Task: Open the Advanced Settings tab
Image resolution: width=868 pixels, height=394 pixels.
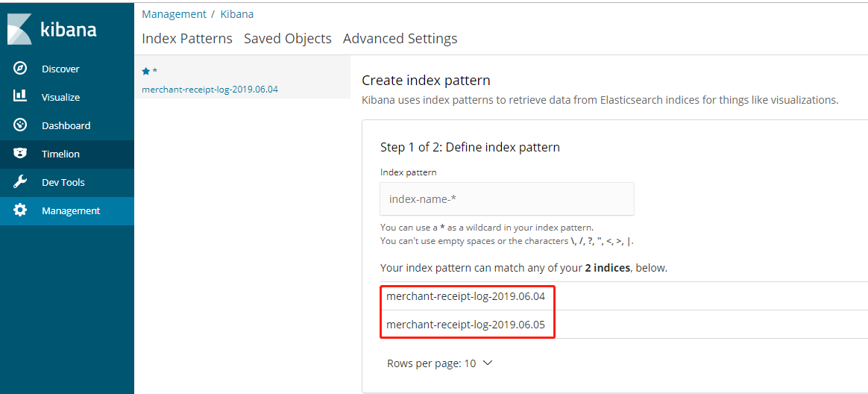Action: 400,39
